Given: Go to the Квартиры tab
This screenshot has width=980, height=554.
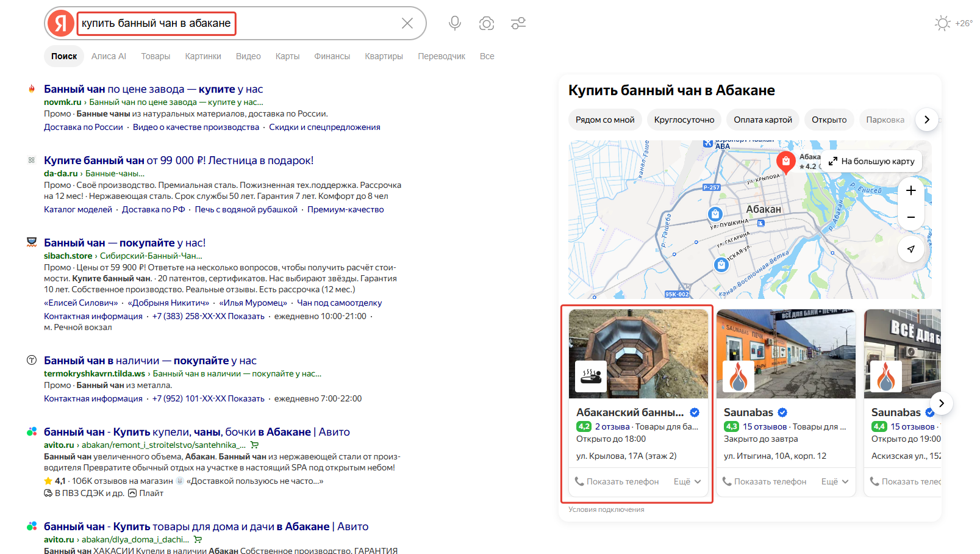Looking at the screenshot, I should coord(384,56).
